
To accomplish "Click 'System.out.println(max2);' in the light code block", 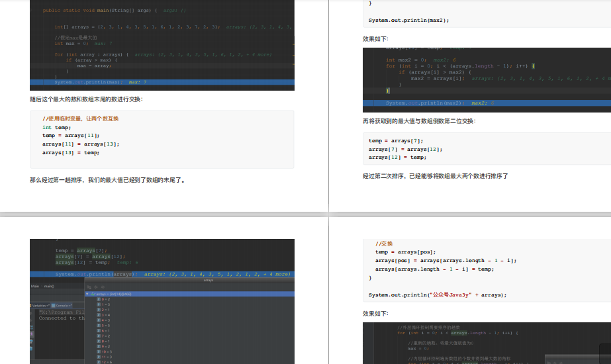I will point(408,21).
